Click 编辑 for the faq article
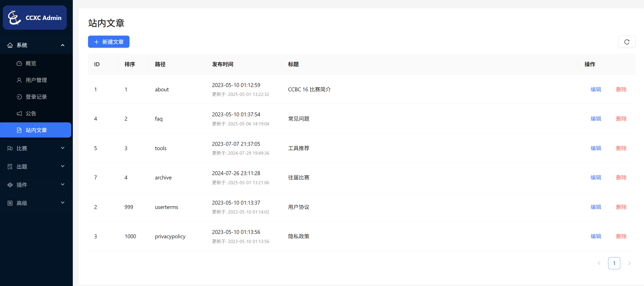The image size is (644, 286). click(x=596, y=118)
